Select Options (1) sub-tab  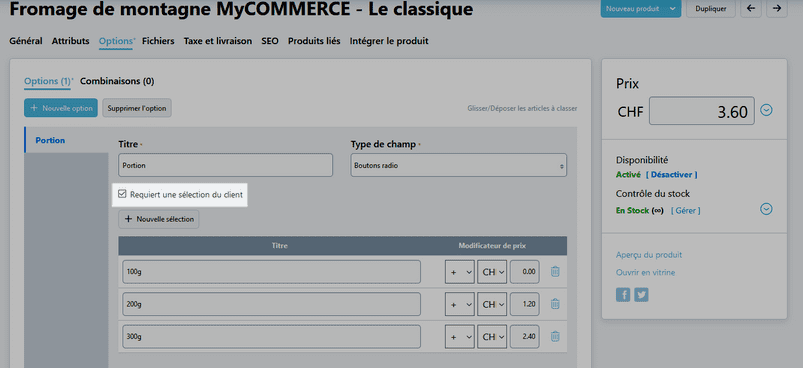[x=48, y=81]
